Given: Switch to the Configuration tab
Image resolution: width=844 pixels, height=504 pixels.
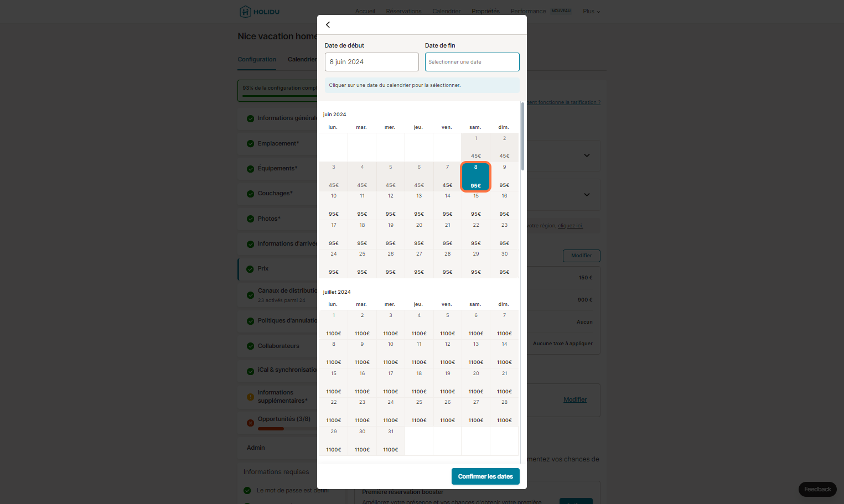Looking at the screenshot, I should pyautogui.click(x=257, y=59).
